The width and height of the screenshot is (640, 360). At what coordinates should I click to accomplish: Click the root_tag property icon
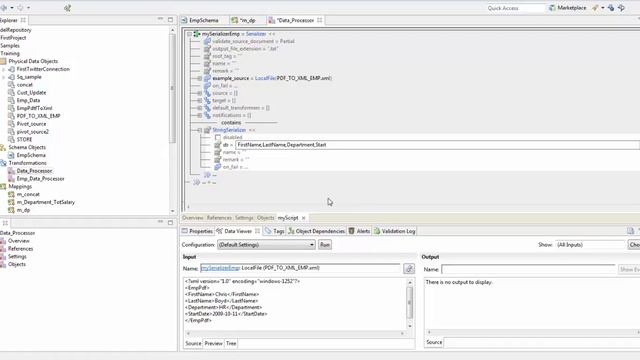coord(207,56)
